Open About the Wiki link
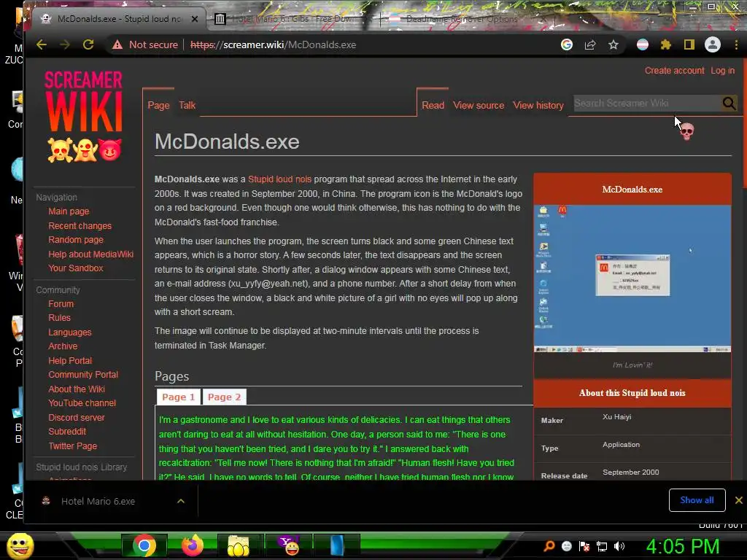The width and height of the screenshot is (747, 560). click(76, 389)
